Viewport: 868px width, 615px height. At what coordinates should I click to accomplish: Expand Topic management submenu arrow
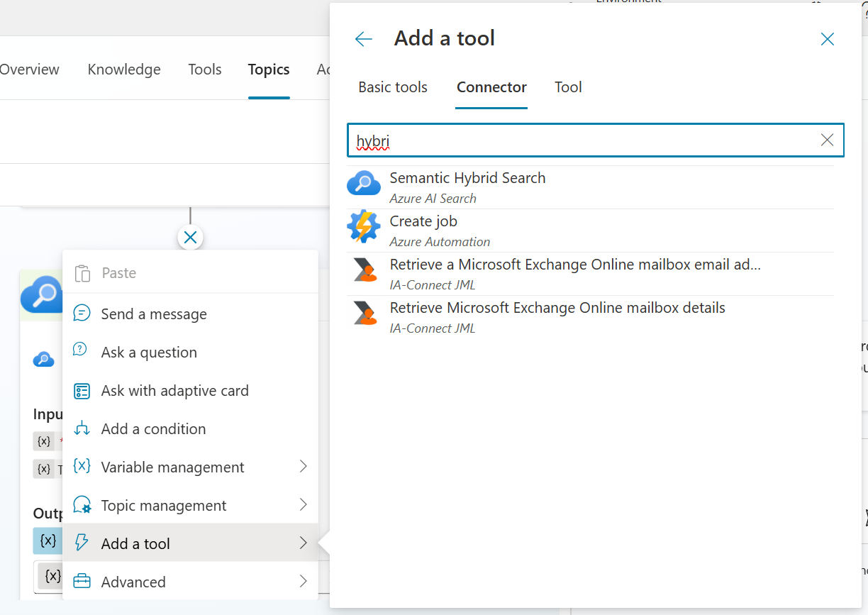304,504
